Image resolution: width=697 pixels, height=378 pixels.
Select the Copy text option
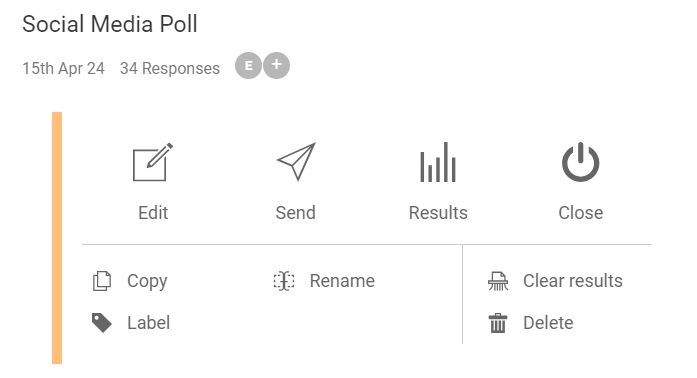point(147,281)
